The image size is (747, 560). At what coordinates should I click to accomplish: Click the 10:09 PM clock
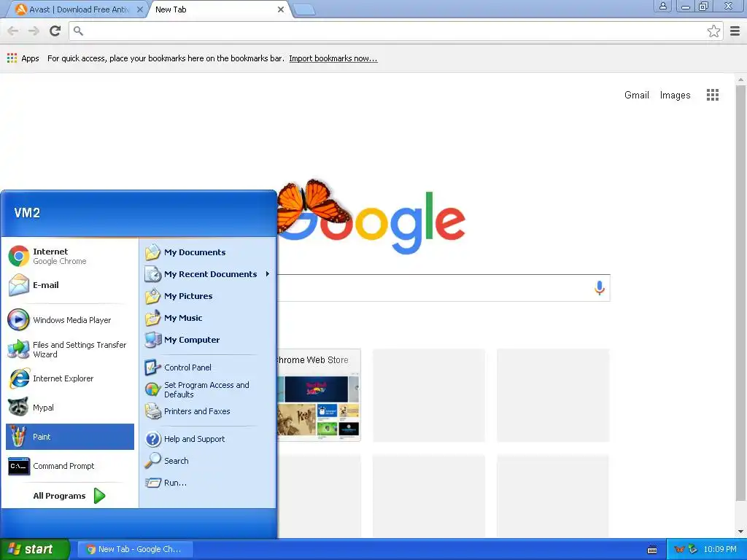click(720, 550)
